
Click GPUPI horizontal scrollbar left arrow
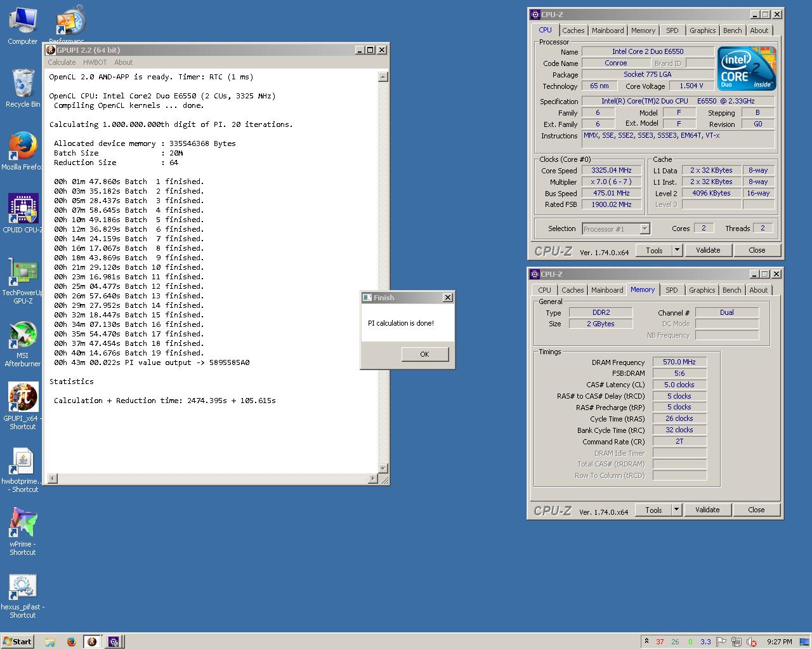pos(53,479)
